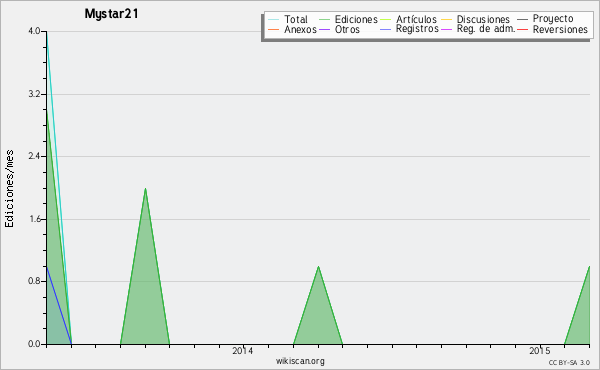The image size is (600, 370).
Task: Click the blue Registros line segment
Action: [x=58, y=304]
